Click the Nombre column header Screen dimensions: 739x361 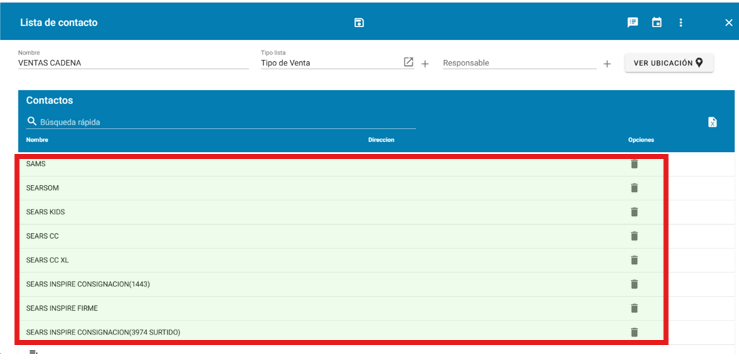pos(37,140)
